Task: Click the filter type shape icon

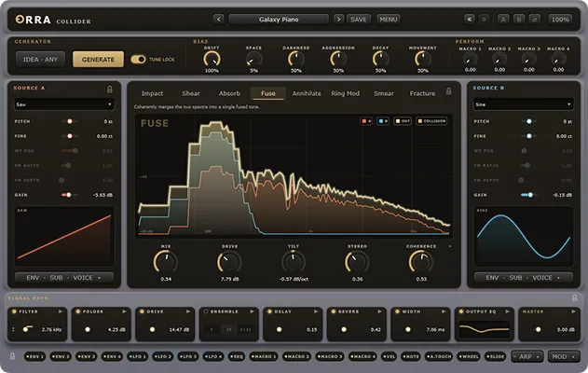Action: tap(27, 329)
